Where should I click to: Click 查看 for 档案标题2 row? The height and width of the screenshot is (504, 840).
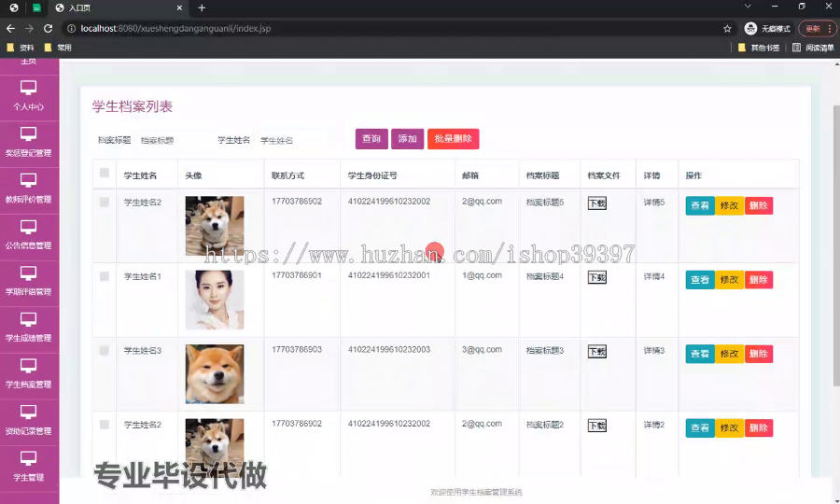point(700,428)
